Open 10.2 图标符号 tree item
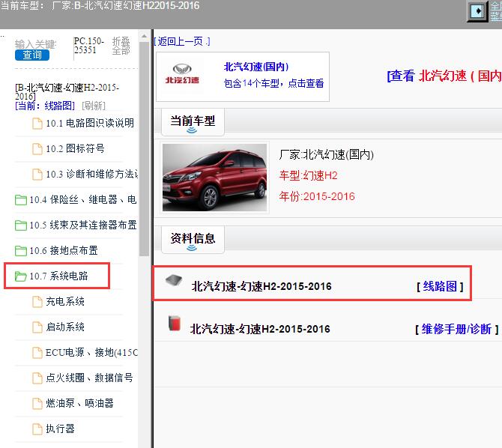 point(75,148)
